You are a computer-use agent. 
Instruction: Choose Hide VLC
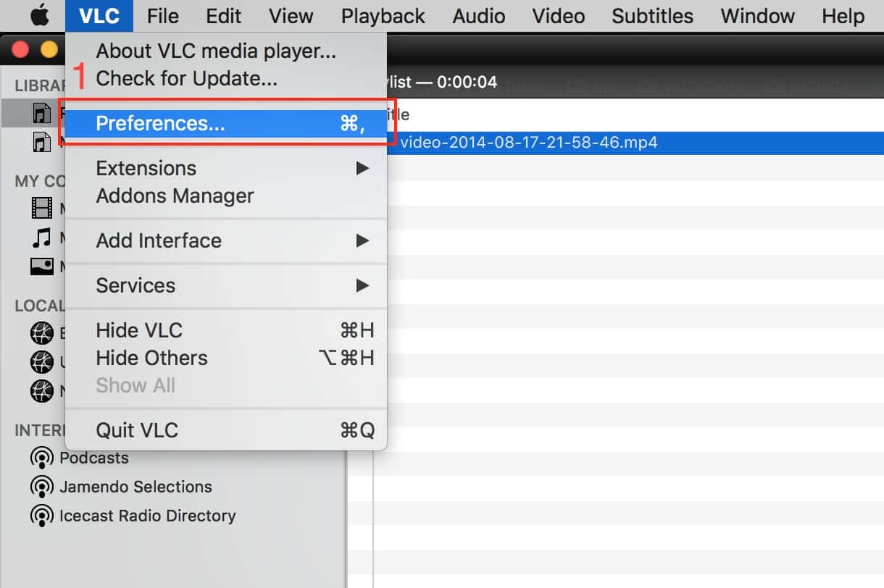coord(226,331)
